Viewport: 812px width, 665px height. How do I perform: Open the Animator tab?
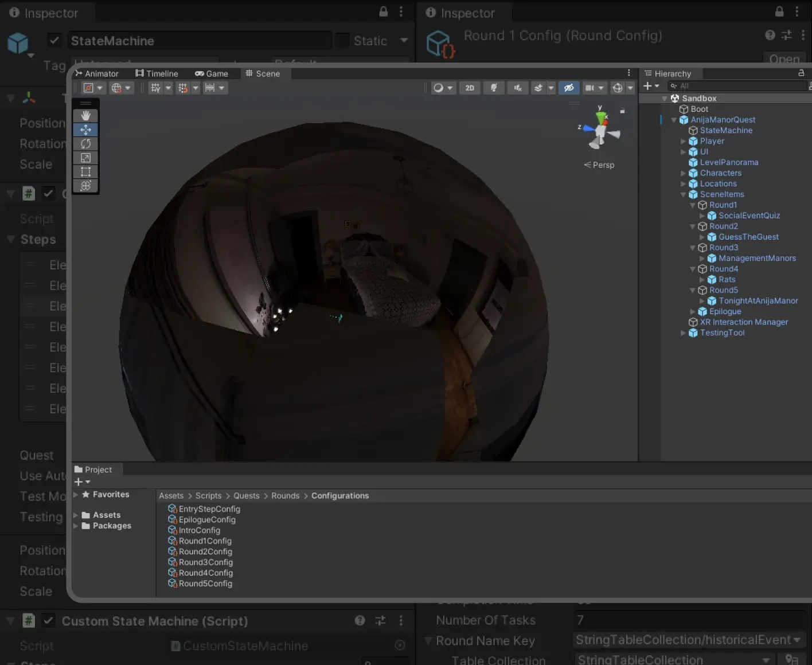point(97,73)
